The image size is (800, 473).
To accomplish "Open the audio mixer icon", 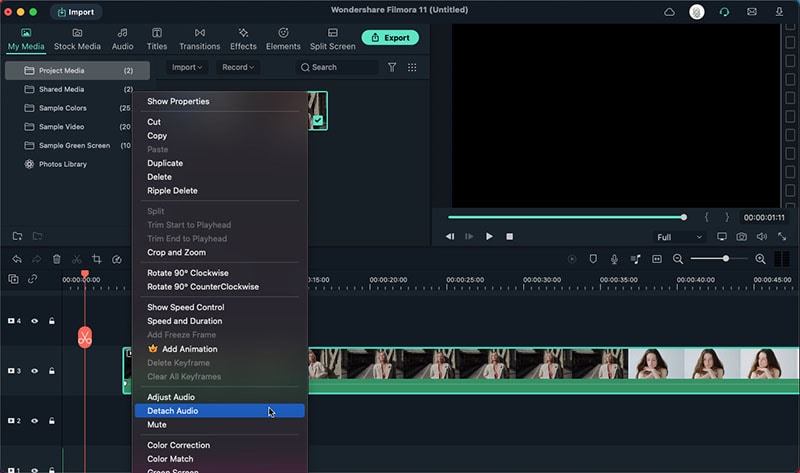I will [x=635, y=259].
